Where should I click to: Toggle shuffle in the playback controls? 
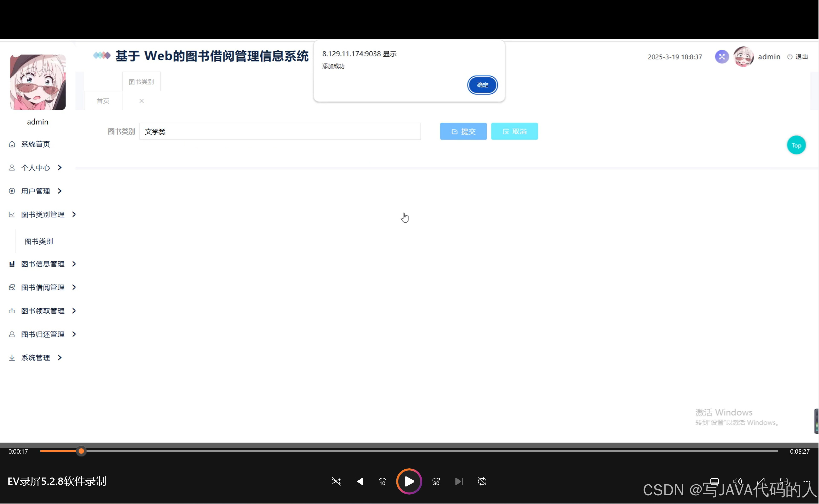[x=336, y=481]
